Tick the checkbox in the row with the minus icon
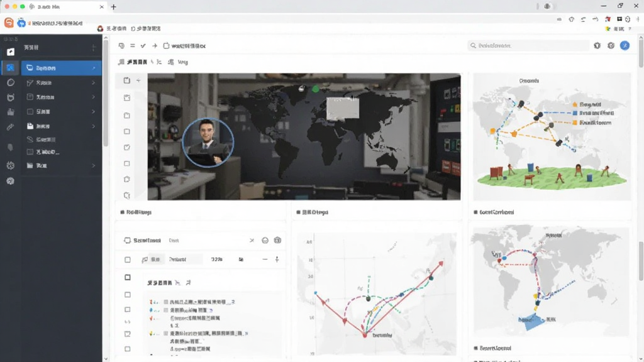The image size is (644, 362). (128, 260)
